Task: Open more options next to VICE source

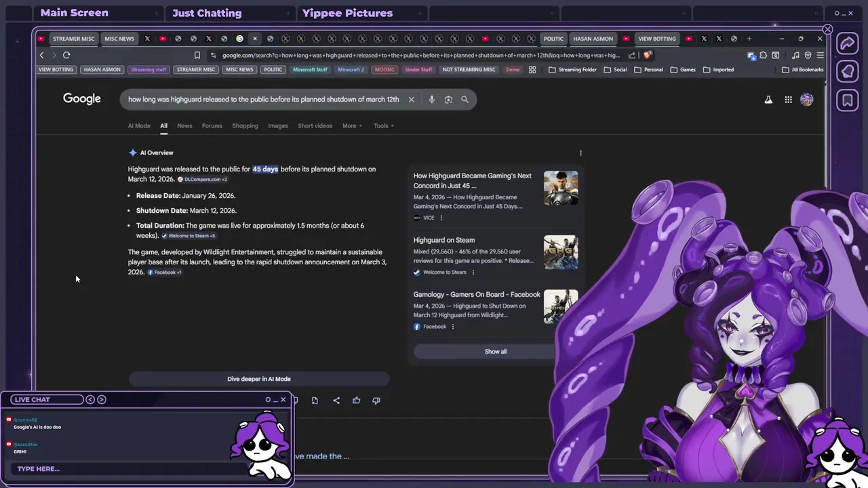Action: (x=441, y=218)
